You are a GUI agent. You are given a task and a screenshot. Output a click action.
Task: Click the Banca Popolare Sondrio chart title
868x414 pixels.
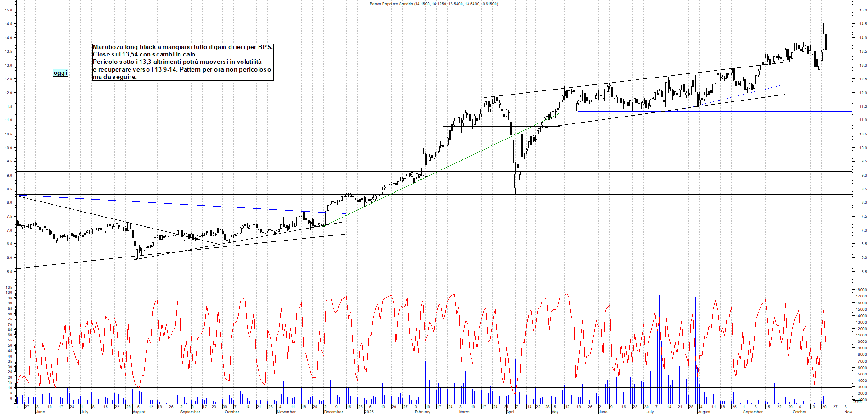(434, 4)
